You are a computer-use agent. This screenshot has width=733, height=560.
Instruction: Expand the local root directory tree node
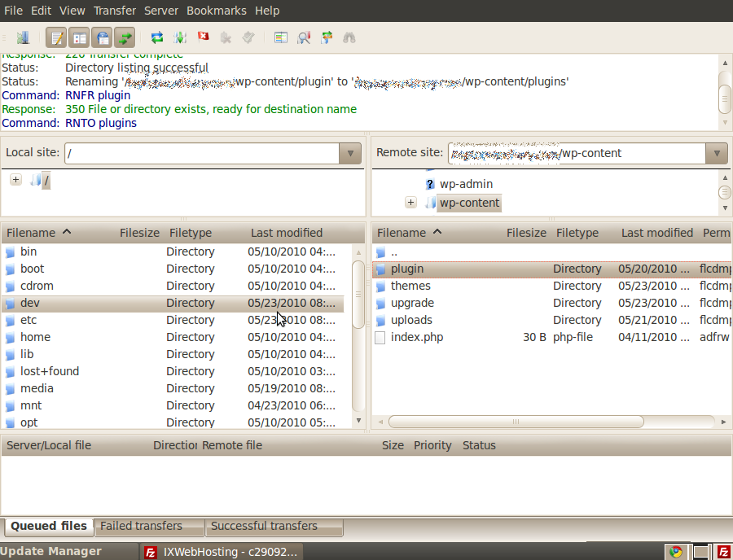(x=16, y=180)
